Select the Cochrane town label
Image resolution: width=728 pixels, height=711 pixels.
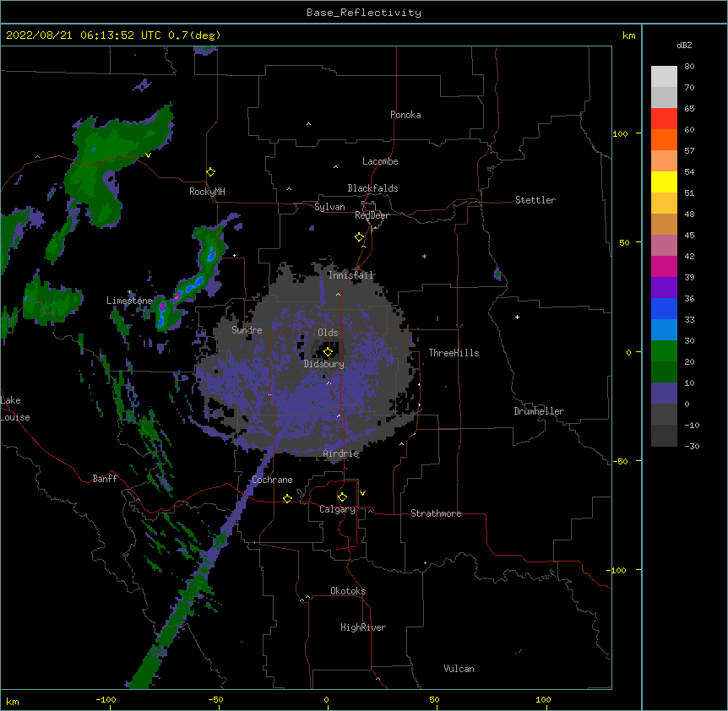click(x=272, y=480)
